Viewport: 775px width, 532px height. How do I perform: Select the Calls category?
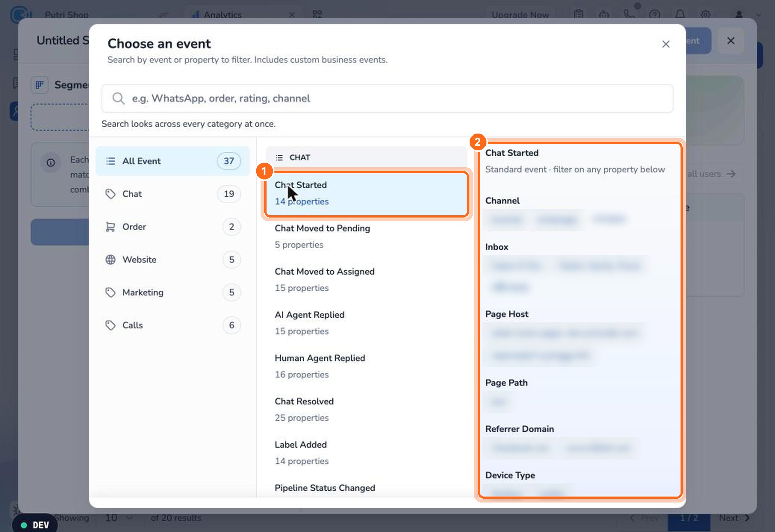pyautogui.click(x=172, y=325)
